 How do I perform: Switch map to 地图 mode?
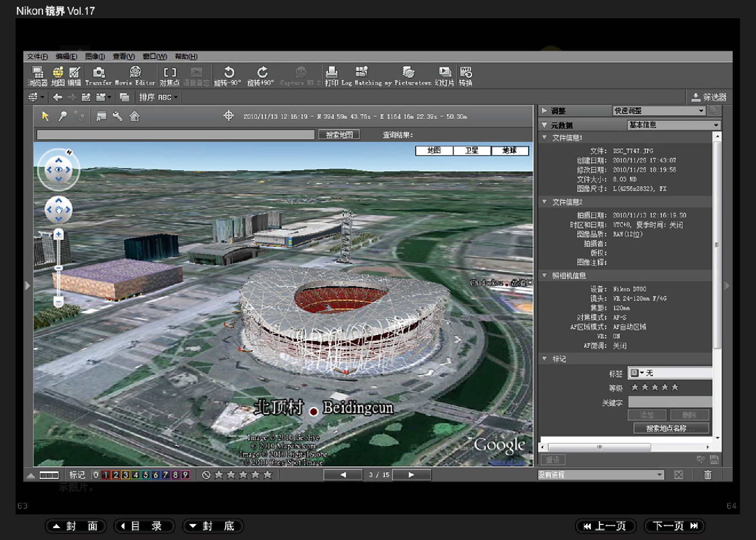click(434, 151)
